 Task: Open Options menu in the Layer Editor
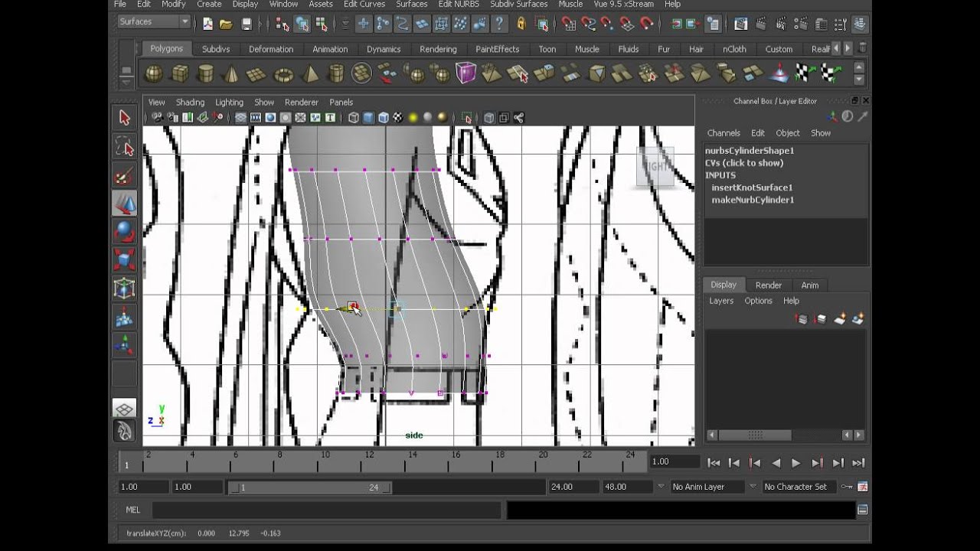click(758, 301)
